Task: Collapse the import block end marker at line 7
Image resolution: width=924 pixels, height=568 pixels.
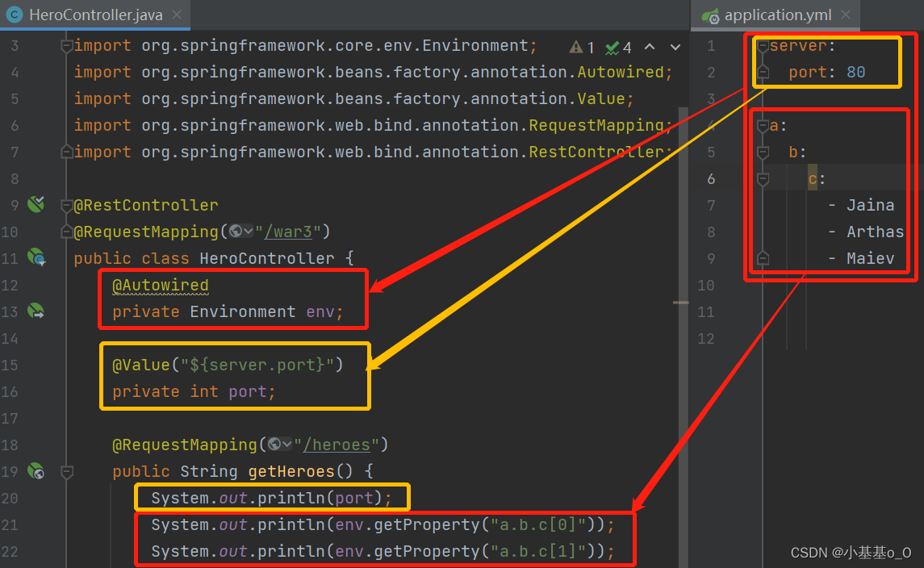Action: [67, 152]
